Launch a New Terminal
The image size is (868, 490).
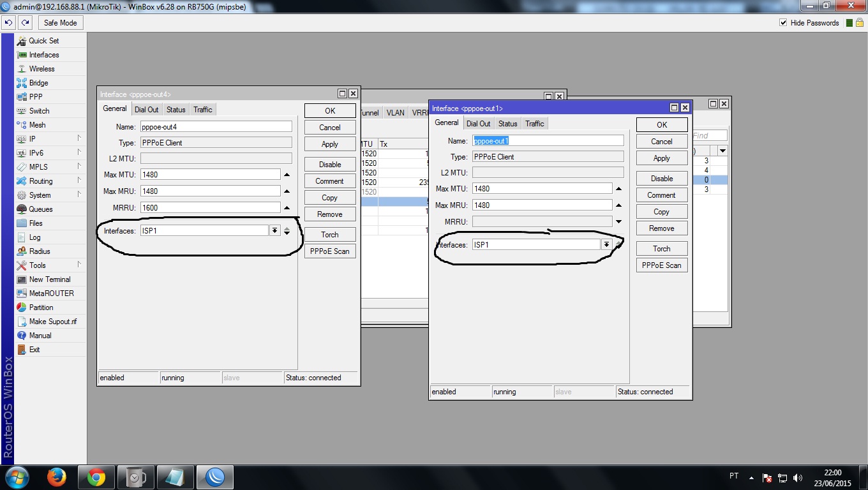click(50, 279)
